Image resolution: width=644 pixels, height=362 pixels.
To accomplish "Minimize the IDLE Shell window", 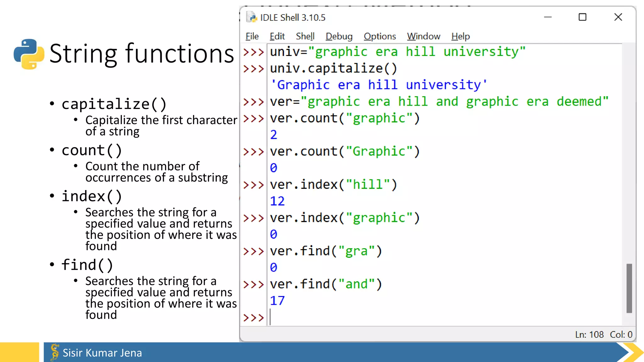I will click(x=548, y=17).
